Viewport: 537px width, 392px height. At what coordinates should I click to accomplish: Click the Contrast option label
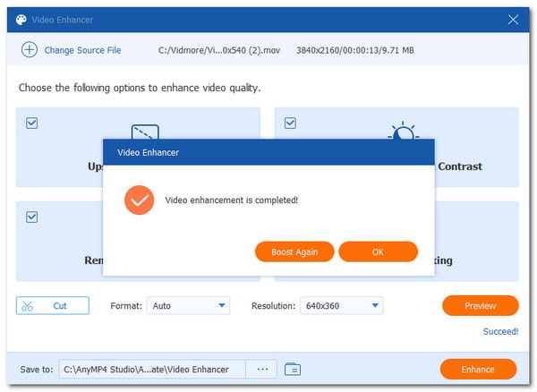[460, 166]
